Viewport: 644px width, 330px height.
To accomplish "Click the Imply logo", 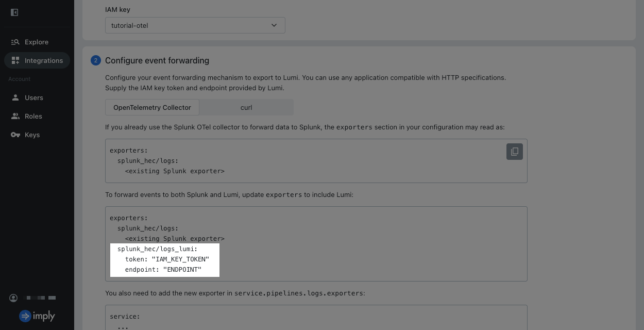I will [37, 316].
